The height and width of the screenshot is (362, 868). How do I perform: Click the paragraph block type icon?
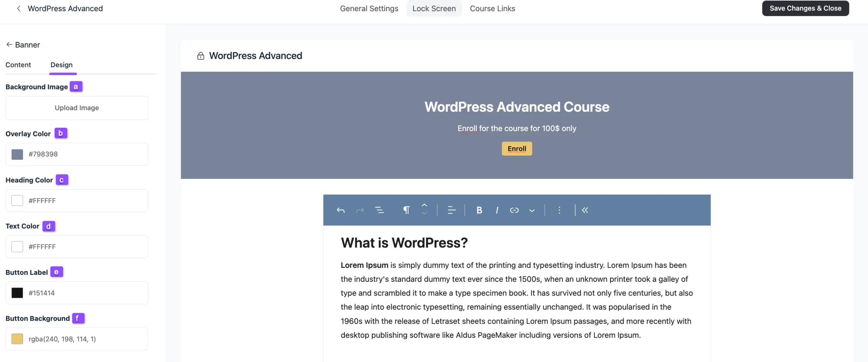(406, 210)
